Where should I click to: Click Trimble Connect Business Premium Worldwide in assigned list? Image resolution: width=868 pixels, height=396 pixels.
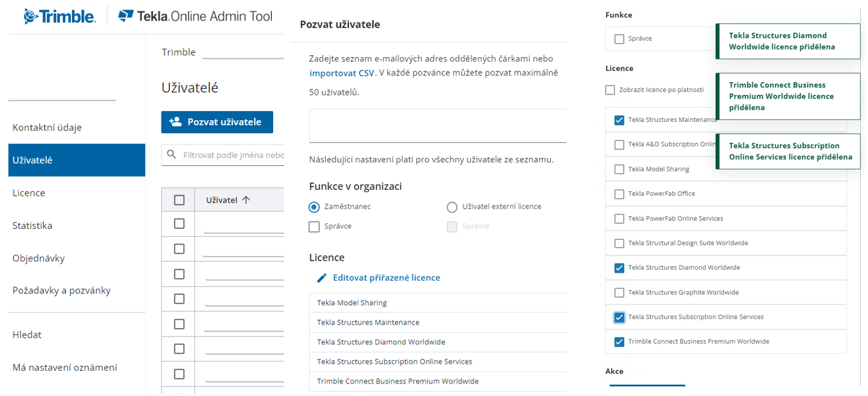(x=438, y=381)
